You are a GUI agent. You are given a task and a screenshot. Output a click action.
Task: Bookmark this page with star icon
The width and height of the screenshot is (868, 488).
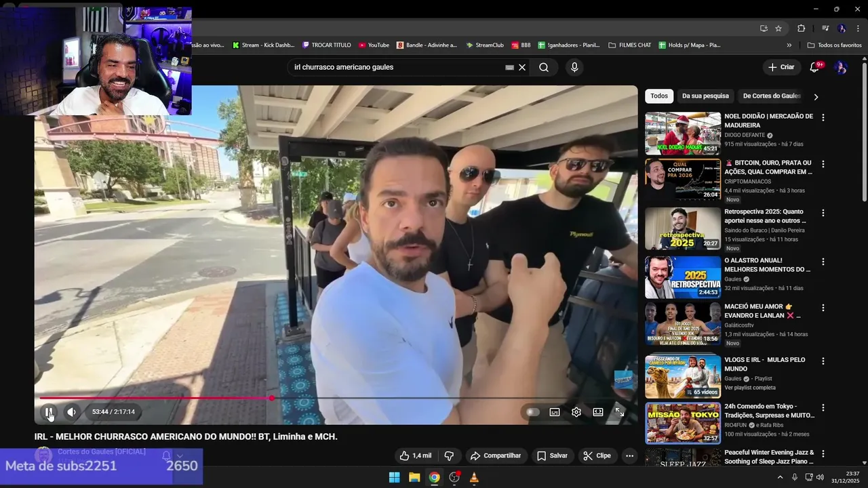tap(778, 28)
